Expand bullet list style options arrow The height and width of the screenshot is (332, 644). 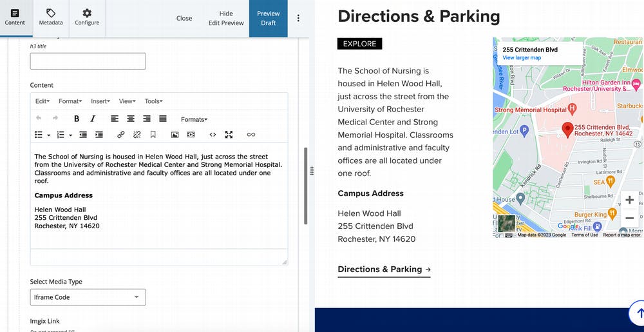point(48,135)
